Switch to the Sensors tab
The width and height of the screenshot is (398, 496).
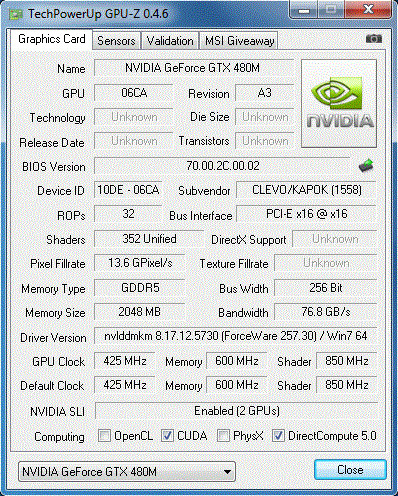pyautogui.click(x=116, y=41)
